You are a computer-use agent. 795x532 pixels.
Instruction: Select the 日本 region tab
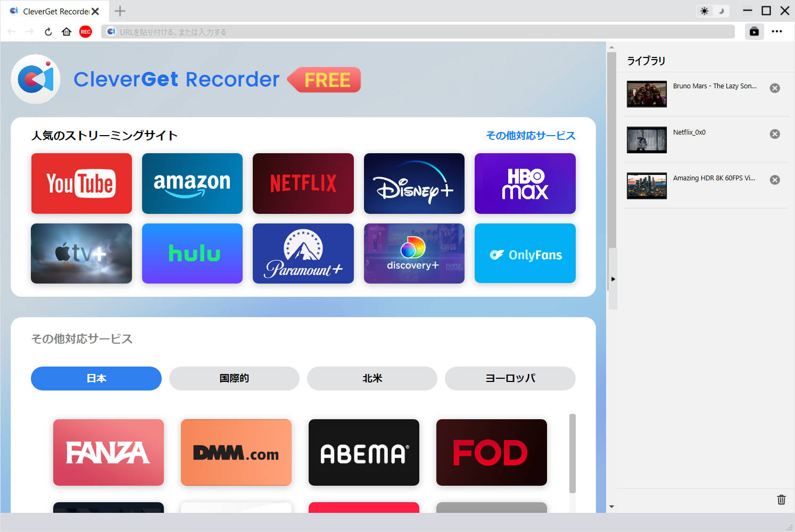pyautogui.click(x=96, y=378)
